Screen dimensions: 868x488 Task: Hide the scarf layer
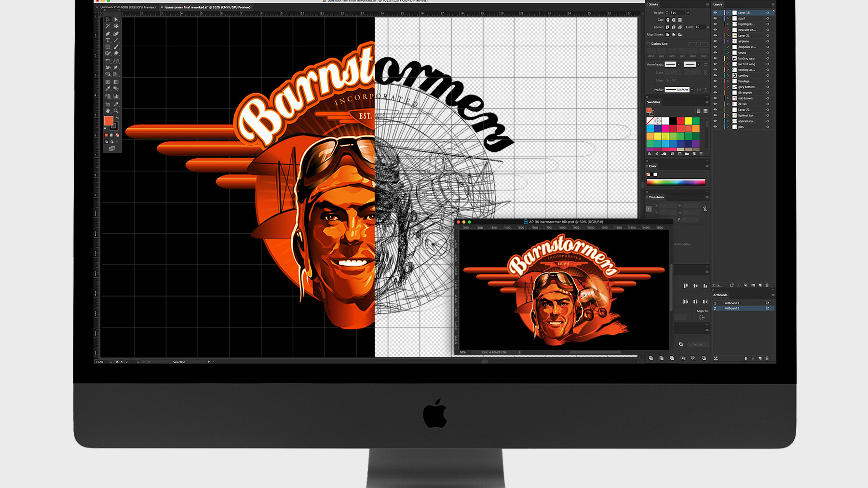pos(715,18)
